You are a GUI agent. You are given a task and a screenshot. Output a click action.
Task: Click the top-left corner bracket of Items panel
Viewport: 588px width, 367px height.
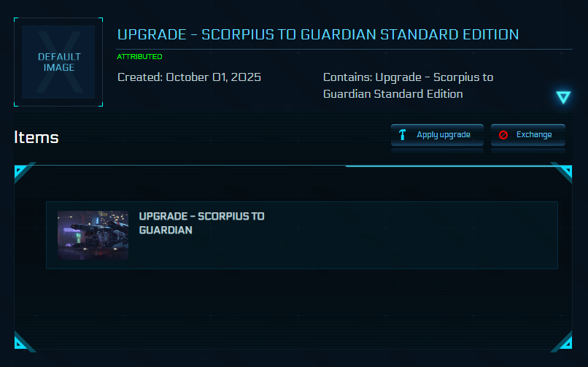coord(23,172)
